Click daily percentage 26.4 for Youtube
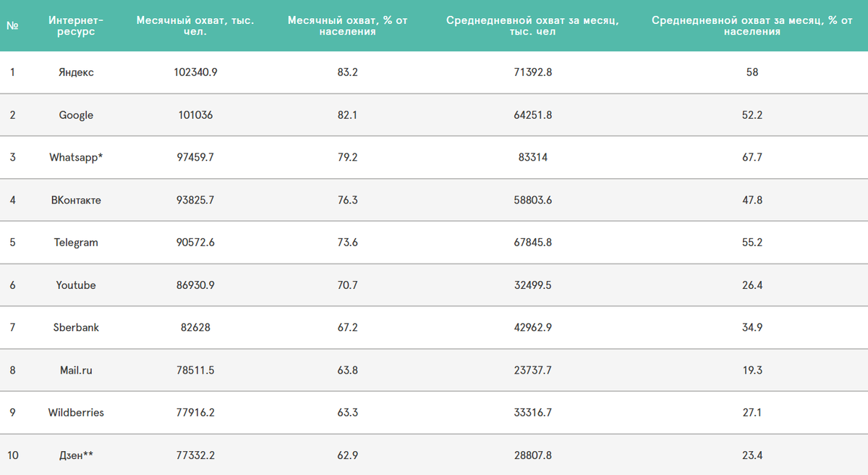Viewport: 868px width, 475px height. [752, 285]
